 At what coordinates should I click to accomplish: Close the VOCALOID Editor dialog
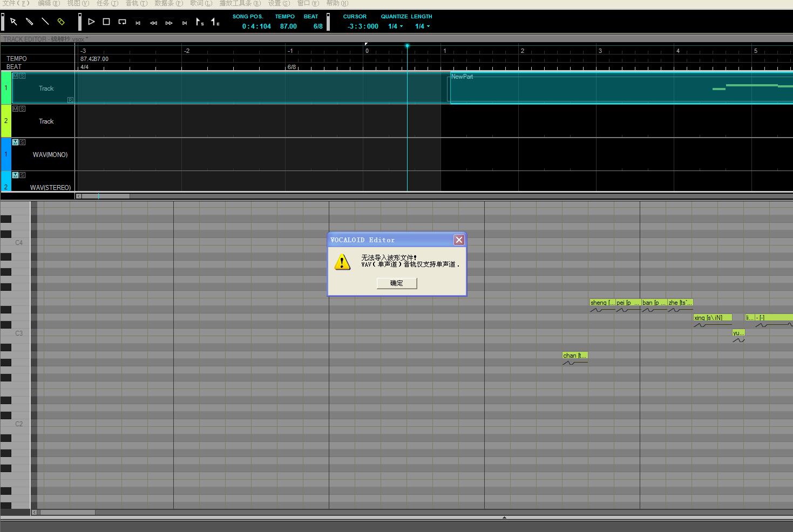(459, 240)
